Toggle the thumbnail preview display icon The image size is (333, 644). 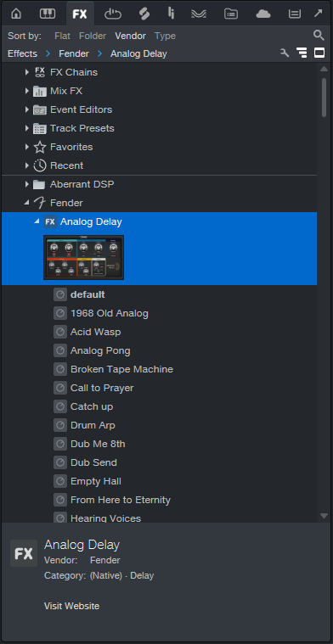tap(319, 53)
